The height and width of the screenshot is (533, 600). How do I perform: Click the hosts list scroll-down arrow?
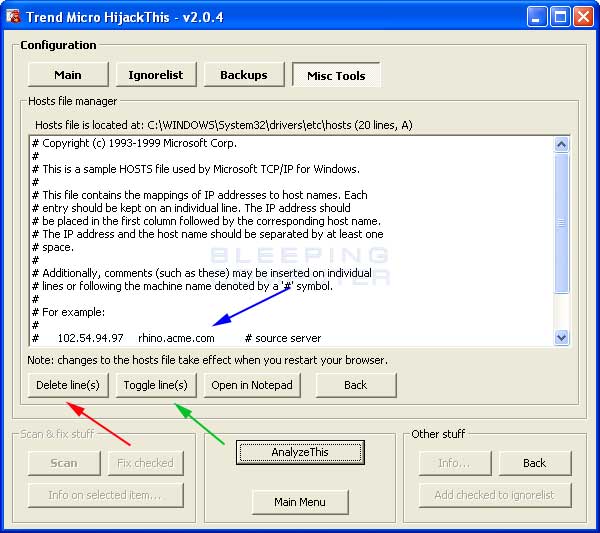(x=561, y=337)
